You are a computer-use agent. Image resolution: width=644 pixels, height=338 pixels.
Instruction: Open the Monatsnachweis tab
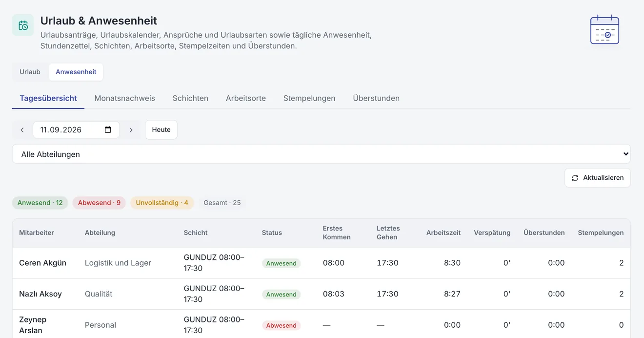coord(124,98)
